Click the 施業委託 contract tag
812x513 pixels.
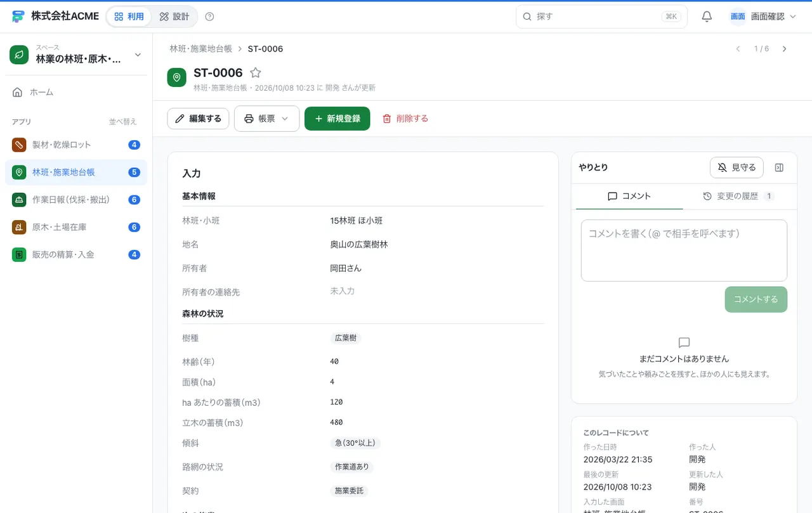click(x=349, y=491)
